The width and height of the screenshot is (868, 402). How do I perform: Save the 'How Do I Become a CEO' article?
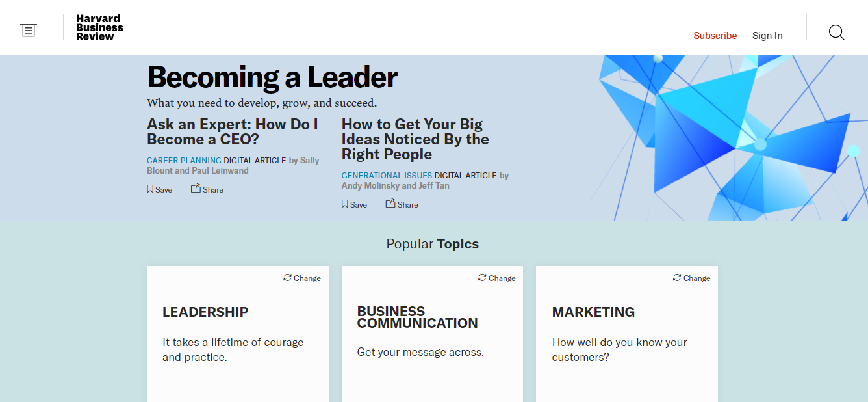(x=159, y=189)
